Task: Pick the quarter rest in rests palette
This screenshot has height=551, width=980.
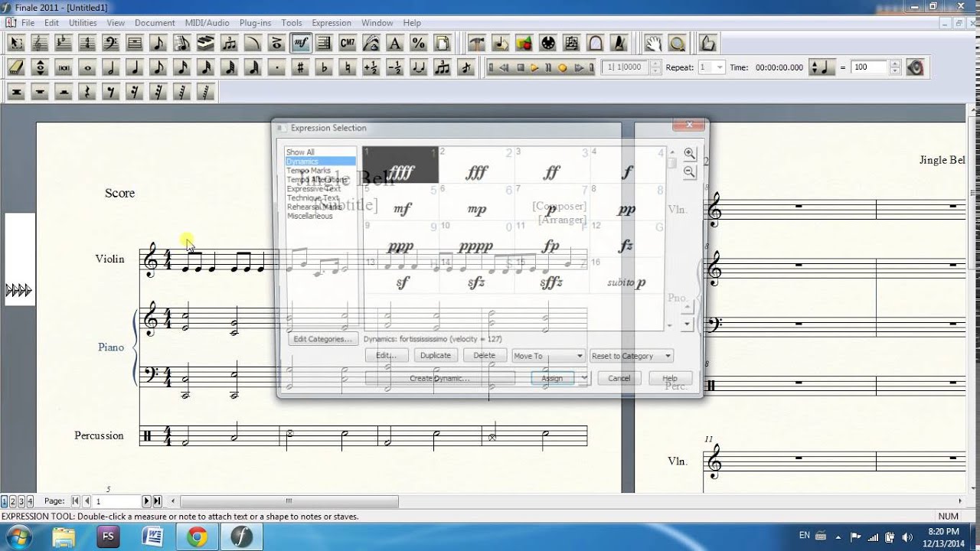Action: pyautogui.click(x=87, y=92)
